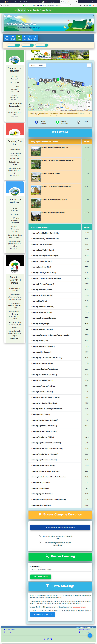Viewport: 97px width, 644px height.
Task: Click 'Escoge desde donde hacer la búsqueda' button
Action: tap(60, 527)
